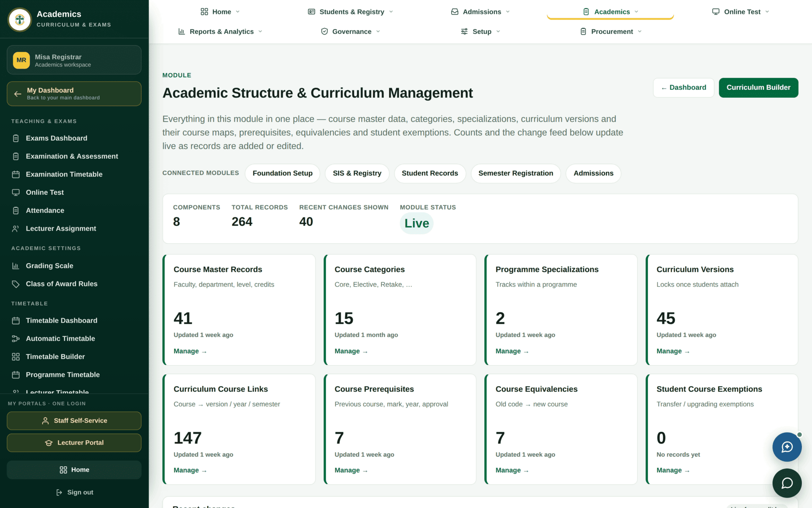Click the Lecturer Portal graduation cap icon

pyautogui.click(x=49, y=443)
